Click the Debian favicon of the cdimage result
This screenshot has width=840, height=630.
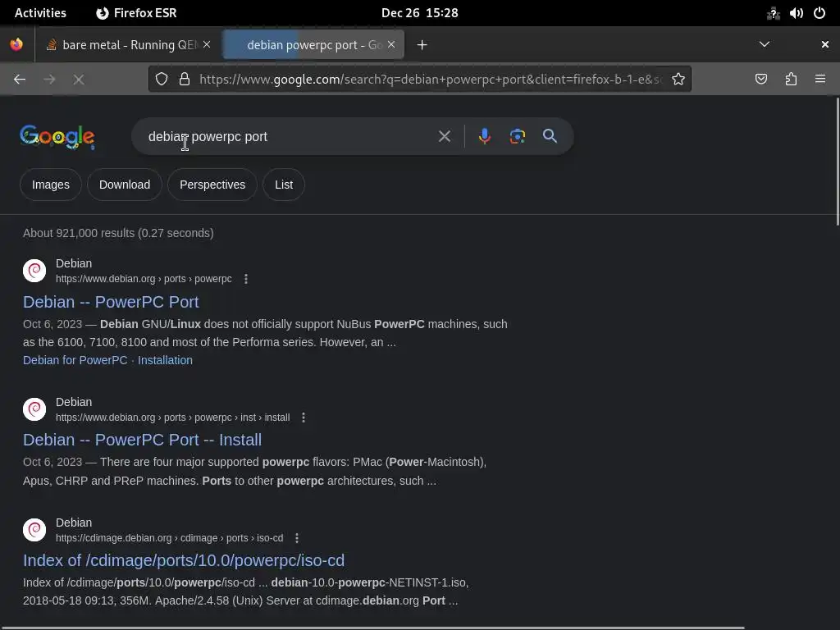(x=34, y=530)
